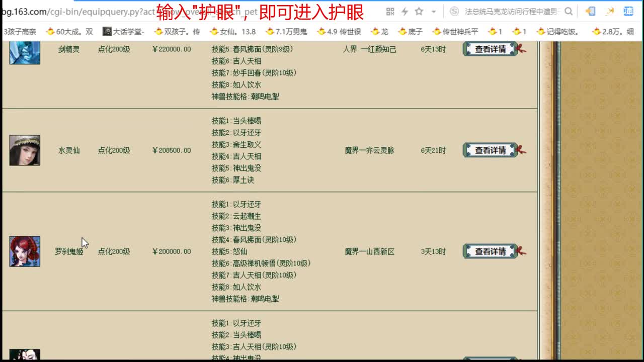Select pet name 剑精灵
Image resolution: width=644 pixels, height=362 pixels.
pos(69,49)
